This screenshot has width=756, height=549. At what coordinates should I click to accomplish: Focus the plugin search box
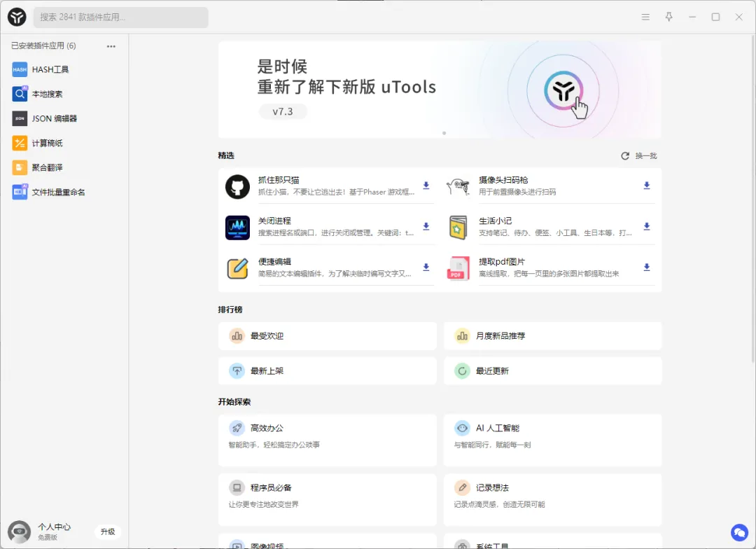click(120, 18)
